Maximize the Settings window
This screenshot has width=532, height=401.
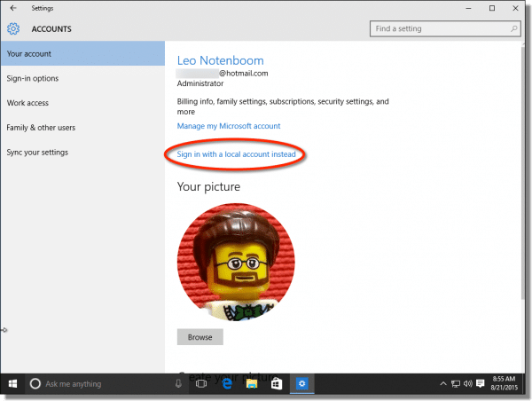tap(492, 8)
